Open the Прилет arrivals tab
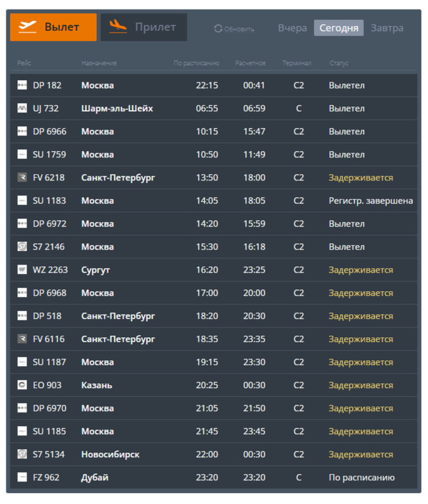The image size is (428, 504). click(144, 27)
